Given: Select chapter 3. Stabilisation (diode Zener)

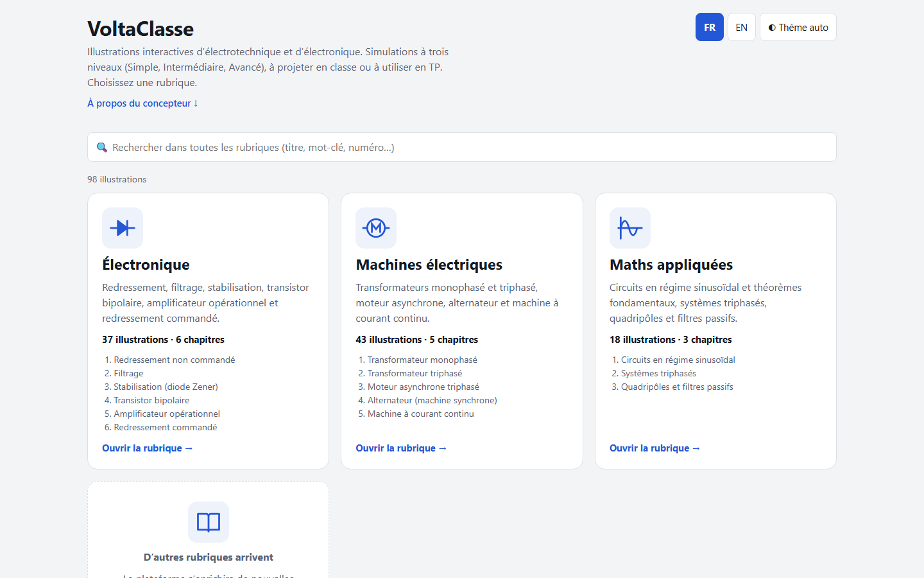Looking at the screenshot, I should click(x=161, y=387).
